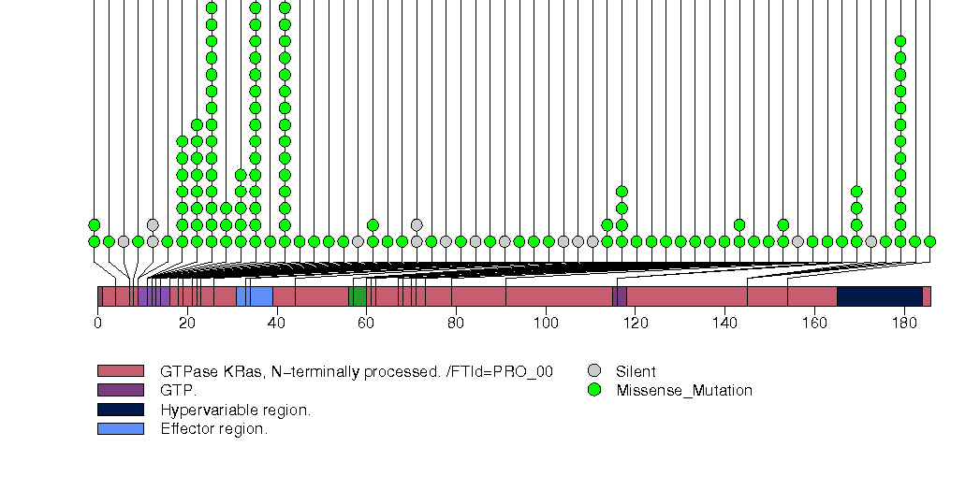Click the 'Hypervariable region.' legend text
This screenshot has height=490, width=980.
coord(235,411)
